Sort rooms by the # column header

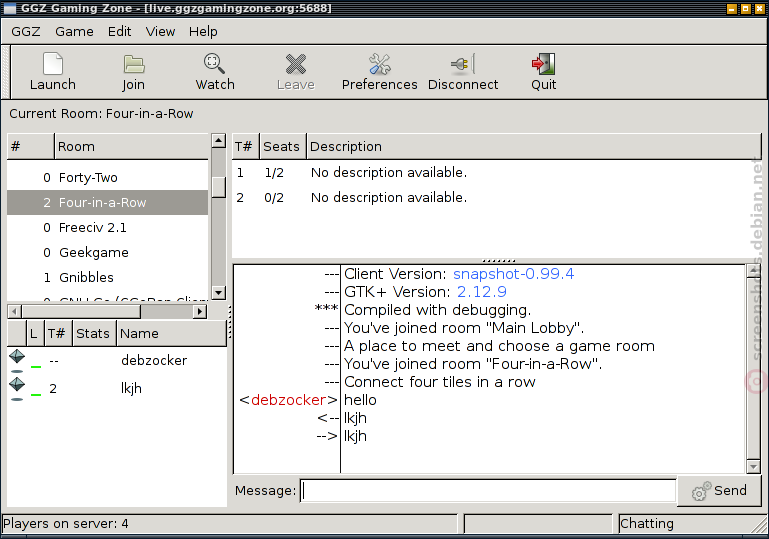tap(30, 146)
